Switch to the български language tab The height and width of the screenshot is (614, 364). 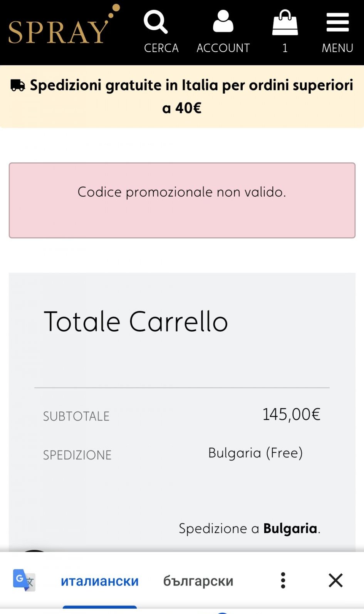pos(198,581)
